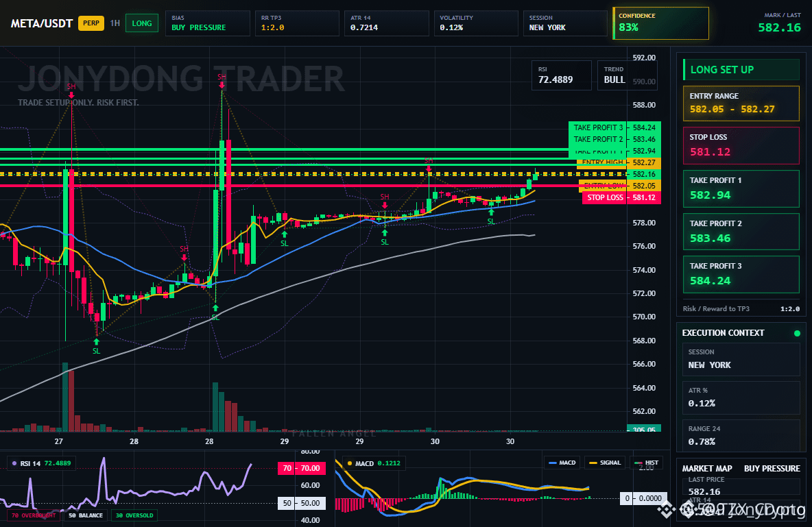The width and height of the screenshot is (812, 527).
Task: Click the MACD 0.1212 indicator legend
Action: pyautogui.click(x=373, y=463)
